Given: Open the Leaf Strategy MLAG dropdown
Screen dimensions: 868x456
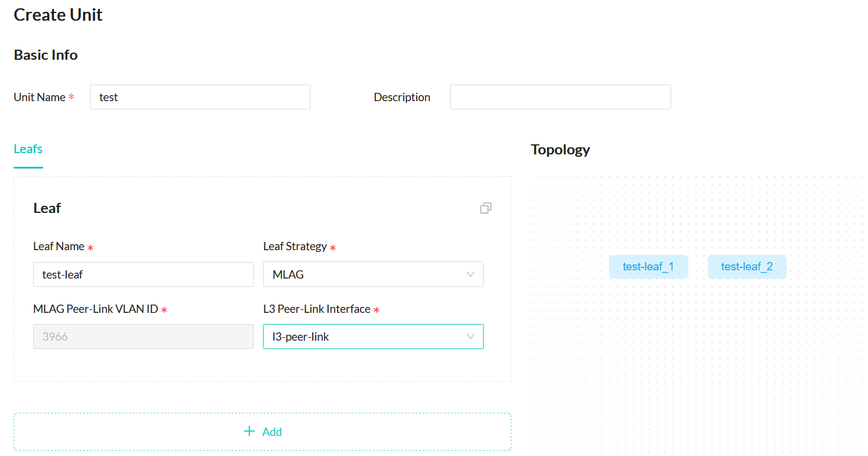Looking at the screenshot, I should (373, 274).
